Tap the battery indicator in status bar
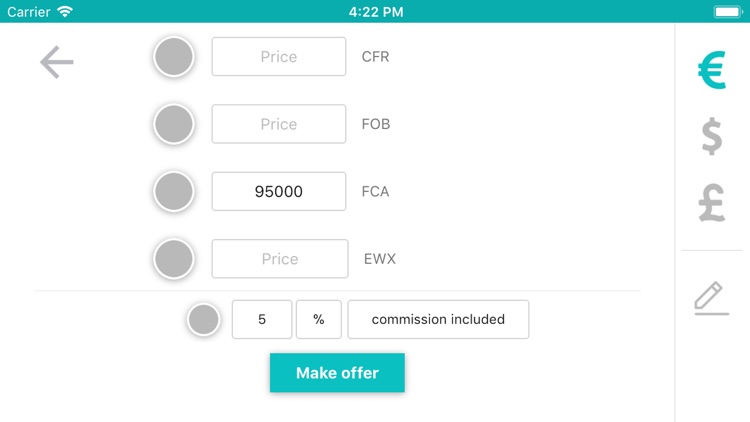The height and width of the screenshot is (422, 750). coord(727,12)
